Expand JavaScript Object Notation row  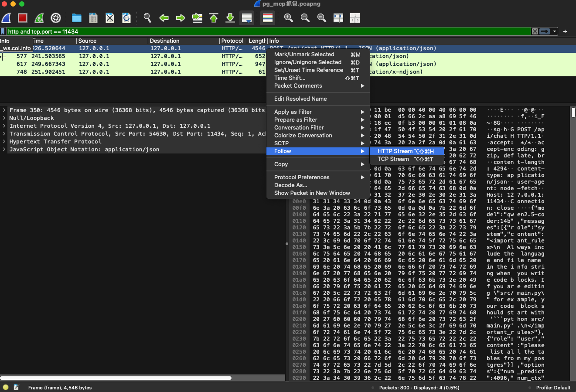point(4,150)
